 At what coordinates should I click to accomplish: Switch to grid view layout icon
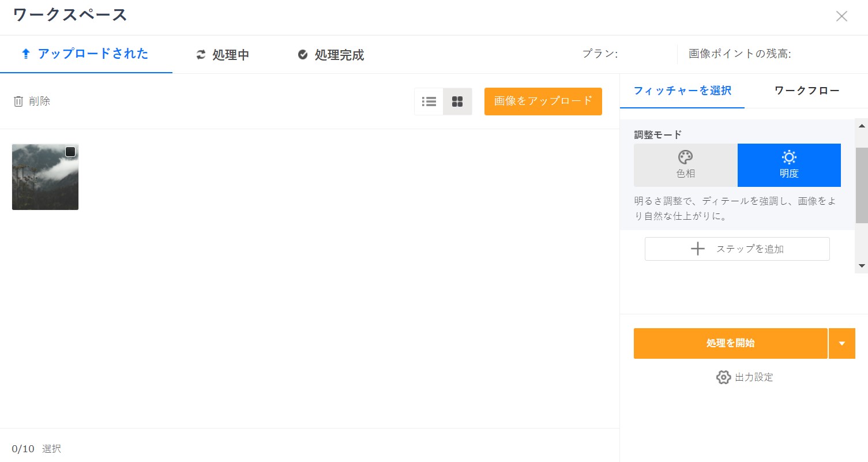457,101
